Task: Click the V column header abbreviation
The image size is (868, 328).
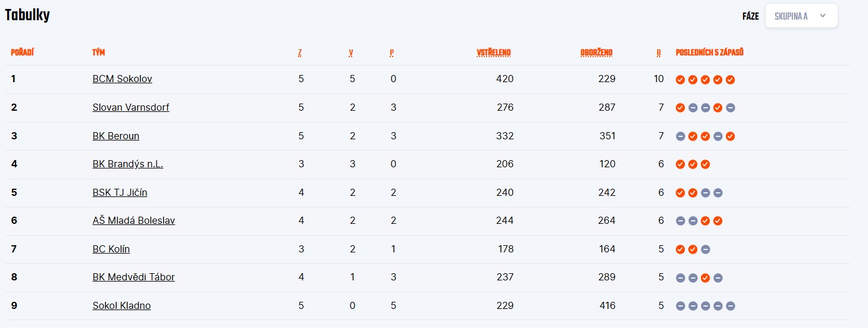Action: [351, 53]
